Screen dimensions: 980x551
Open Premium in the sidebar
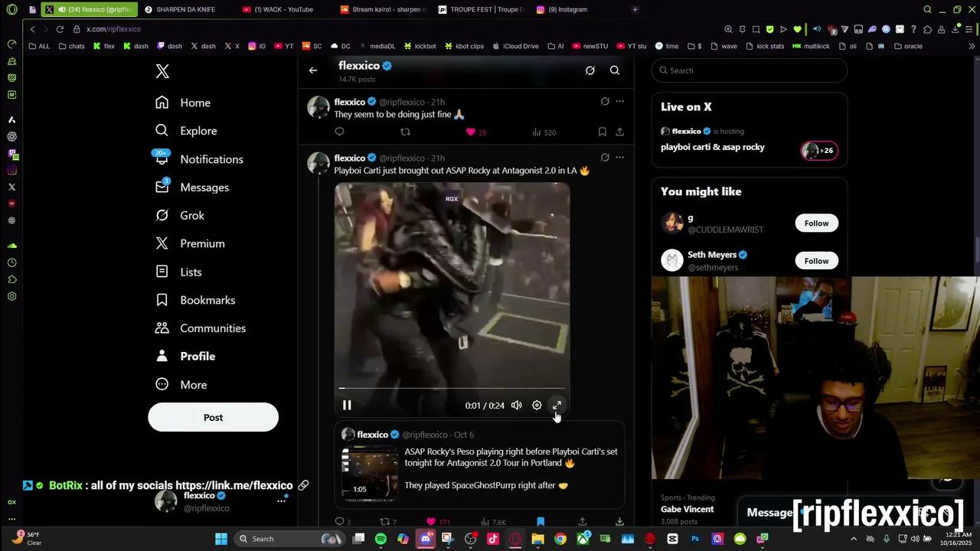pos(190,243)
